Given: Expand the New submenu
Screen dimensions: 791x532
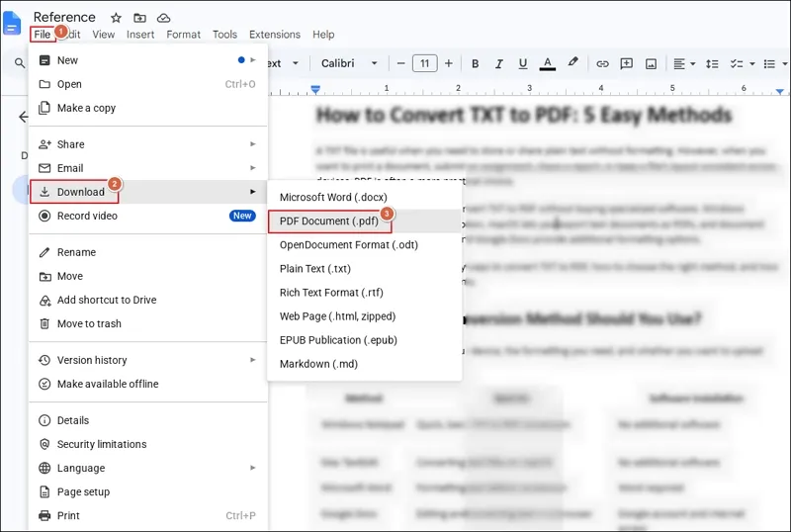Looking at the screenshot, I should [x=147, y=60].
